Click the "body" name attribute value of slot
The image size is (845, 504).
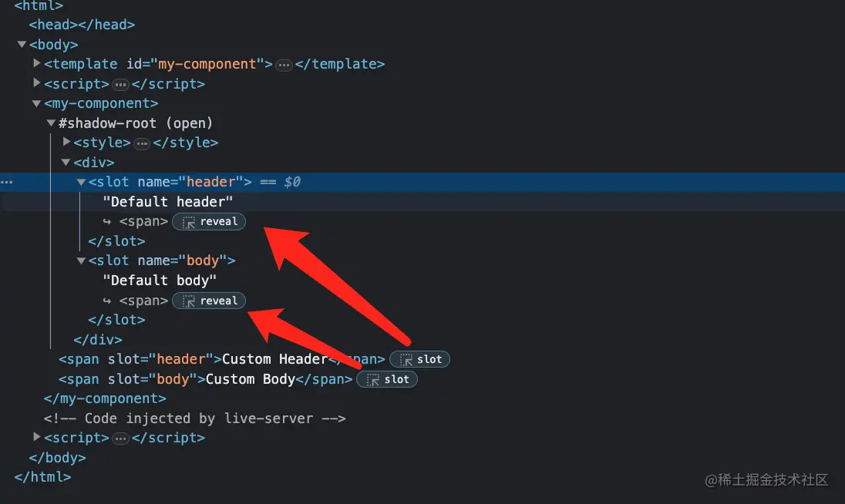pos(203,260)
